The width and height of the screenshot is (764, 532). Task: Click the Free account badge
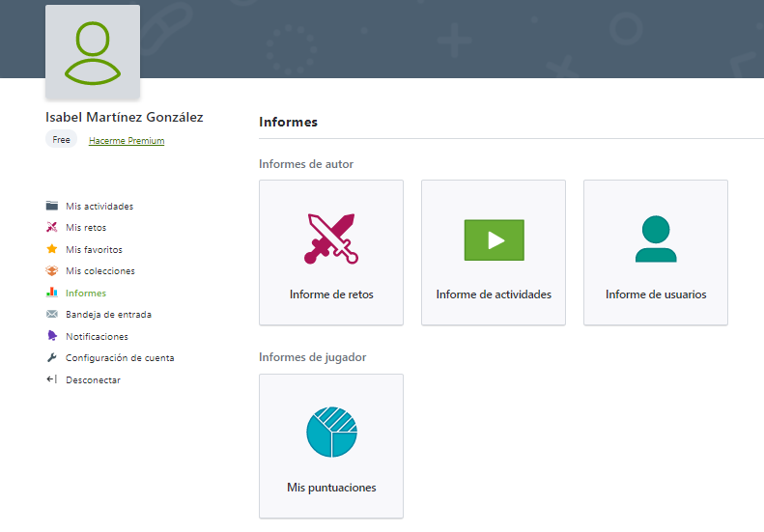(61, 140)
